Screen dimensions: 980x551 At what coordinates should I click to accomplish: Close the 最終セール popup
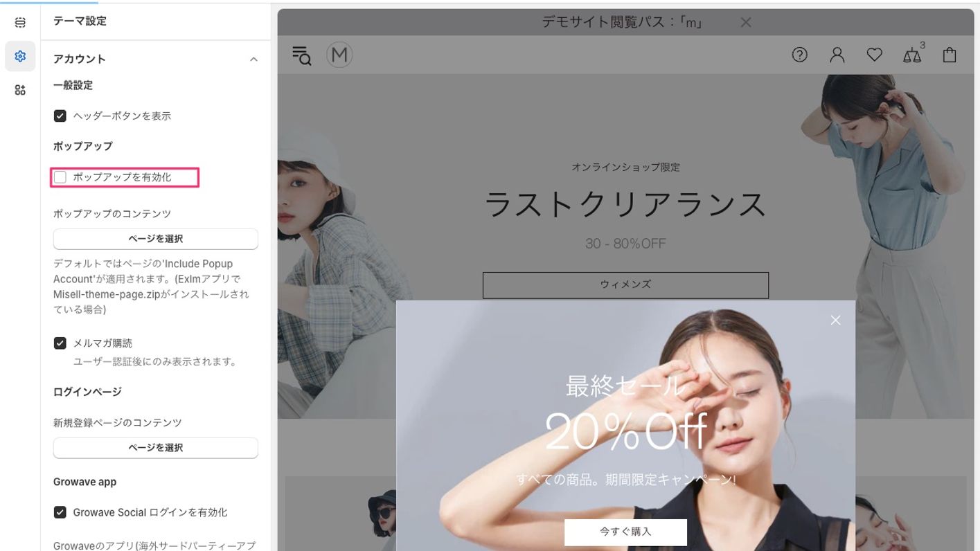[835, 320]
